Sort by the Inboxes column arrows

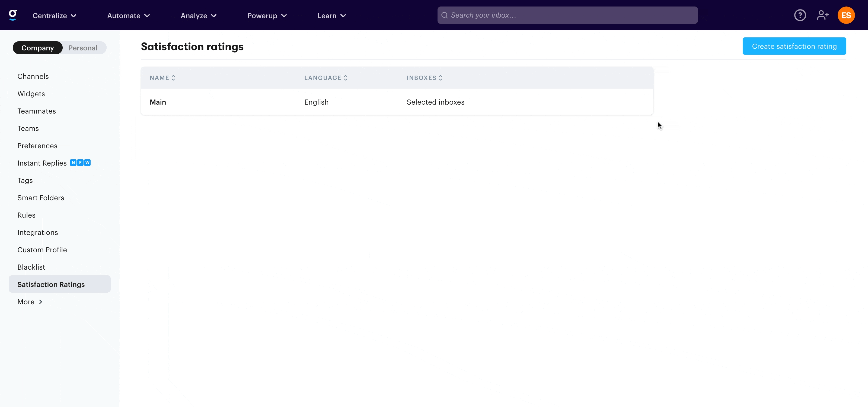pos(441,78)
